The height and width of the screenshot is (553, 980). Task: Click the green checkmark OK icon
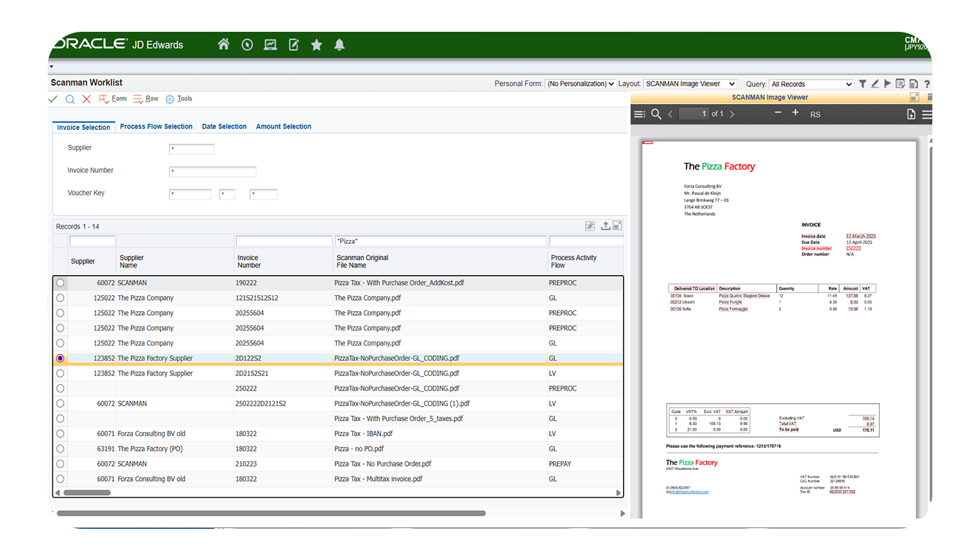(52, 99)
